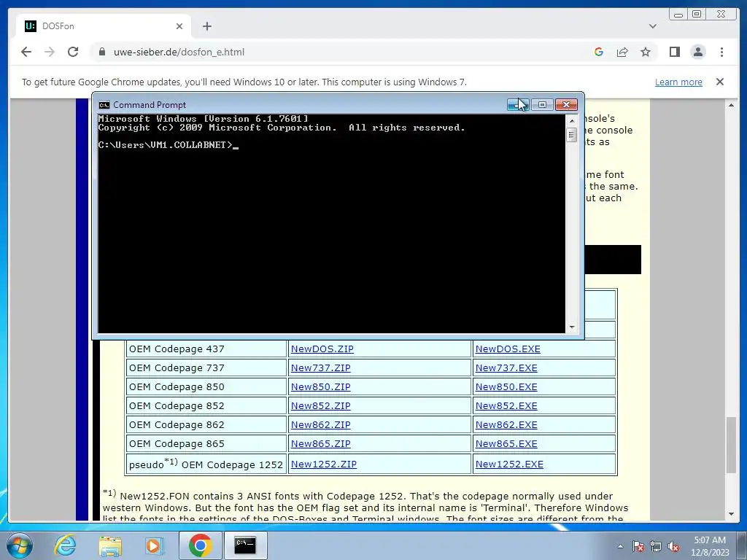Screen dimensions: 747x560
Task: Download New1252.ZIP
Action: pyautogui.click(x=323, y=464)
